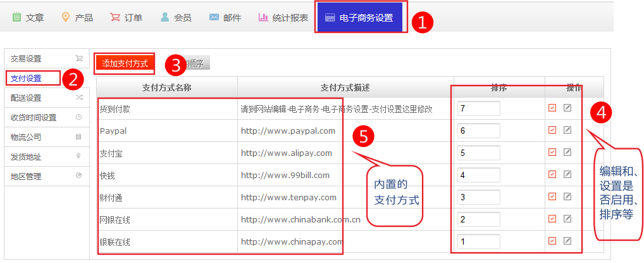Screen dimensions: 644x263
Task: Click the 添加支付方式 button
Action: coord(125,64)
